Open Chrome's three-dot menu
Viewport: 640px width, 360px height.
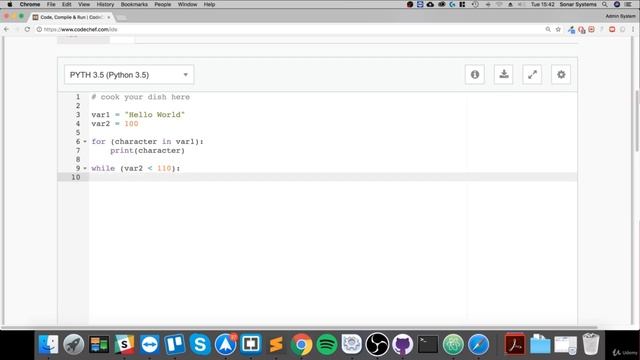click(x=633, y=29)
